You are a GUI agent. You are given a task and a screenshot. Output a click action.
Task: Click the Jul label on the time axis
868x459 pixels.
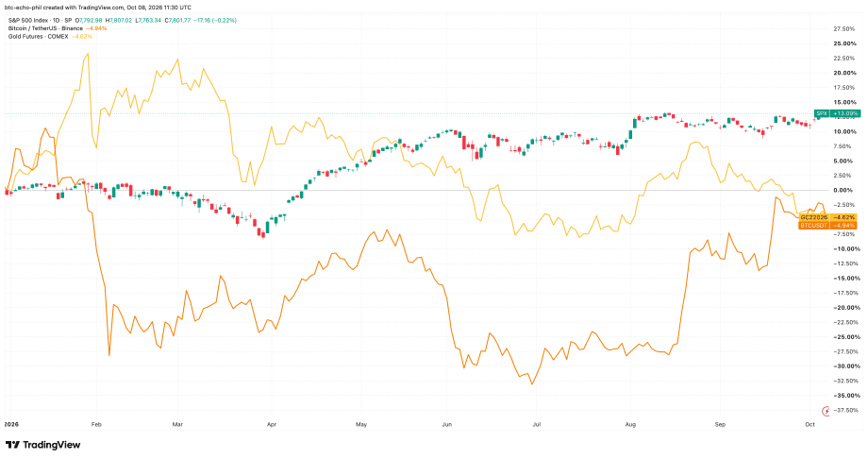(x=537, y=425)
